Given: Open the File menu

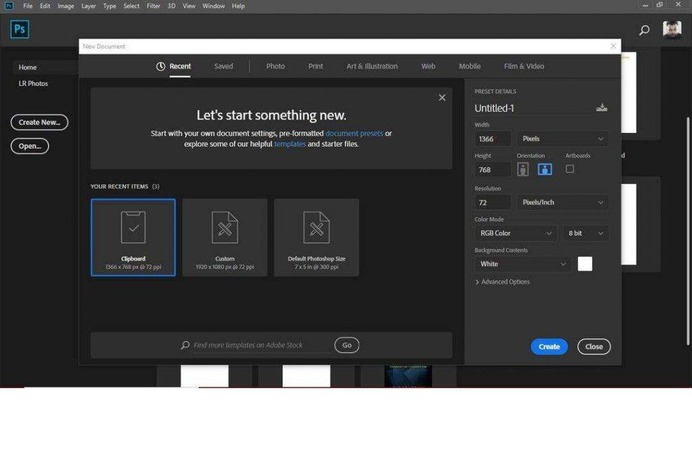Looking at the screenshot, I should click(28, 6).
